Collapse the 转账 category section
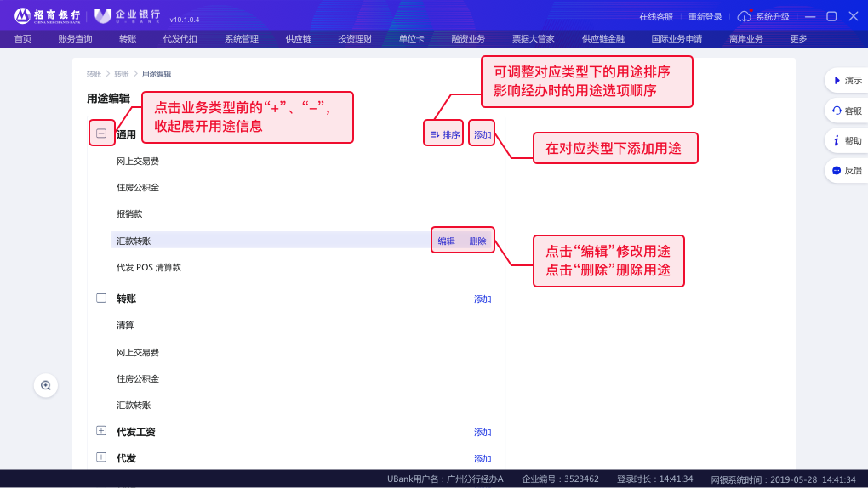Image resolution: width=868 pixels, height=488 pixels. pyautogui.click(x=101, y=298)
